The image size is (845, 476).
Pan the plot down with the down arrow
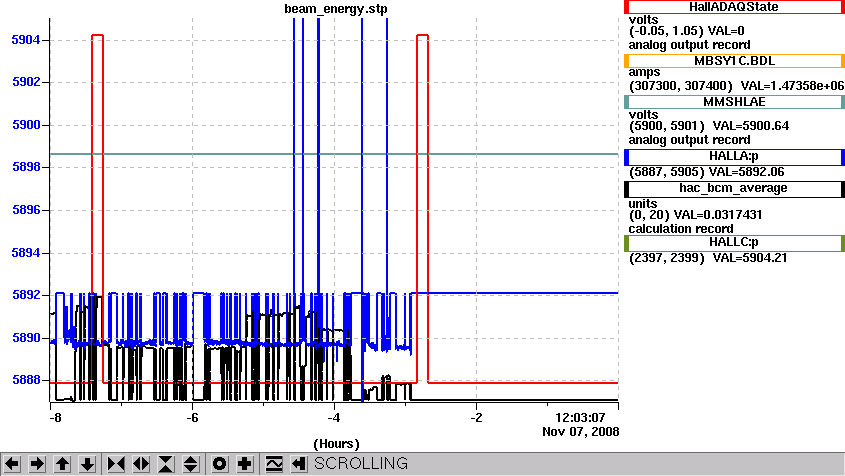(87, 464)
